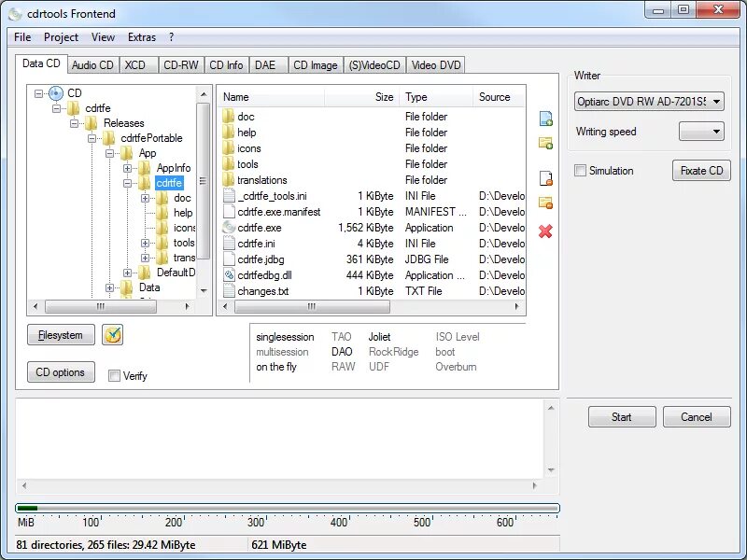Click the translations folder icon in file list
Image resolution: width=747 pixels, height=560 pixels.
click(x=229, y=180)
